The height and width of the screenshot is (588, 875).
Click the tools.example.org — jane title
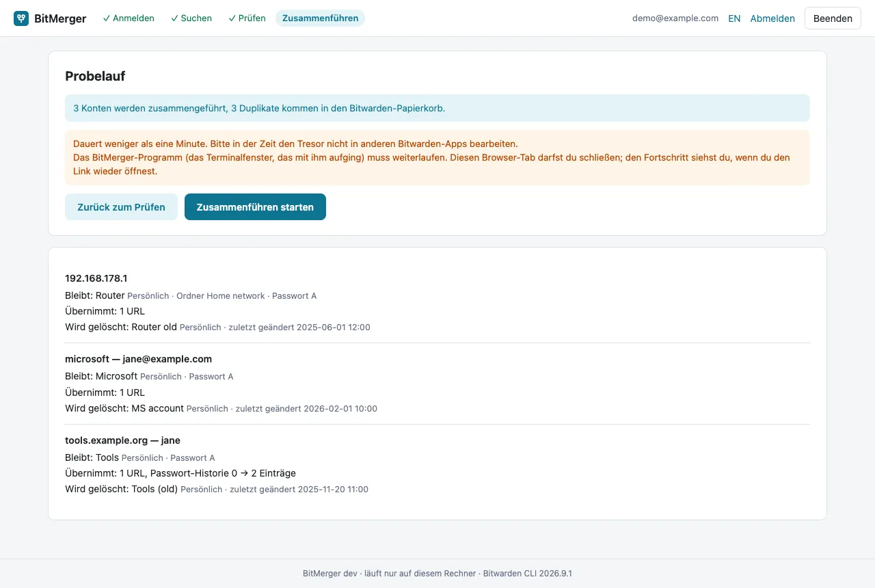(122, 440)
